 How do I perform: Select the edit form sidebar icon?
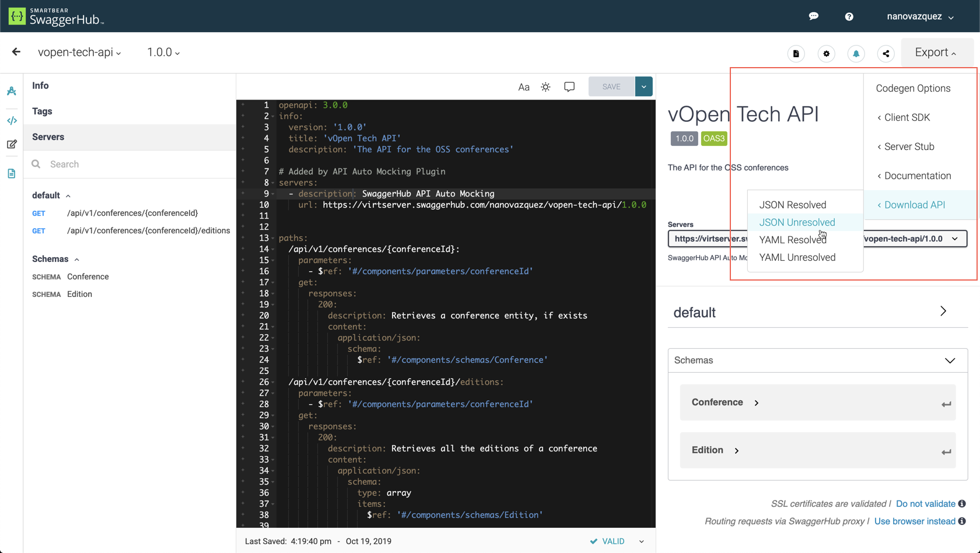tap(12, 144)
